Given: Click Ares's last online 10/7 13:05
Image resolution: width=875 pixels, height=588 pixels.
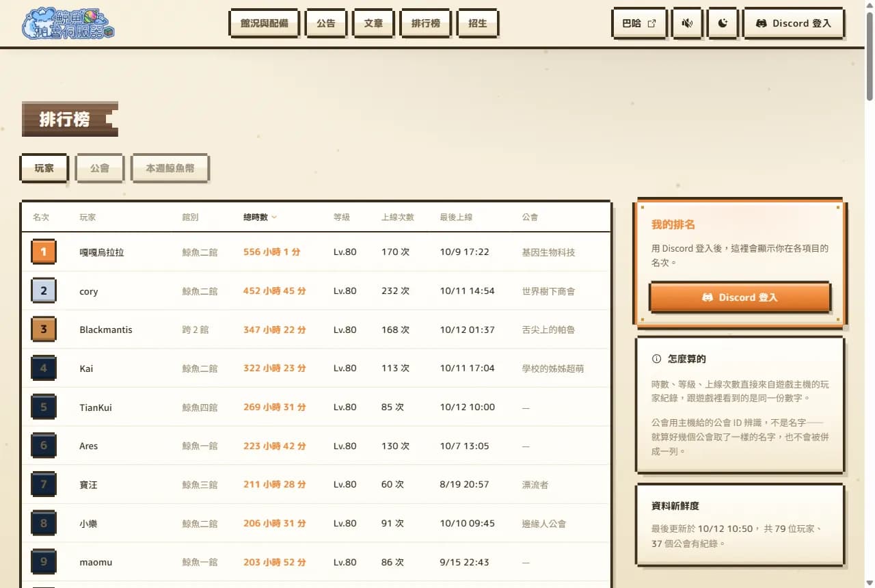Looking at the screenshot, I should tap(465, 446).
